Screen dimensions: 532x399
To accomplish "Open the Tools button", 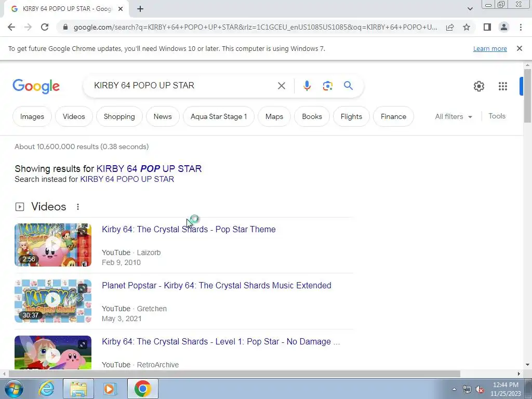I will click(497, 116).
